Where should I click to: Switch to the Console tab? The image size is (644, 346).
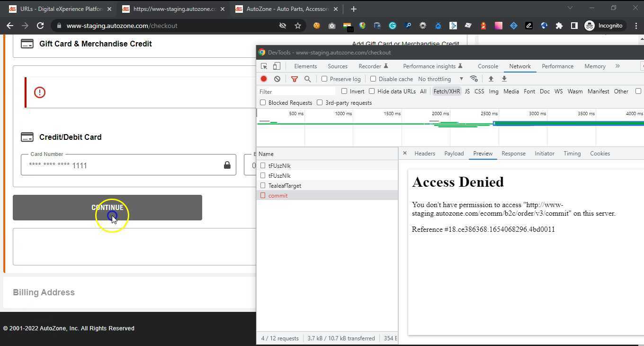tap(488, 66)
